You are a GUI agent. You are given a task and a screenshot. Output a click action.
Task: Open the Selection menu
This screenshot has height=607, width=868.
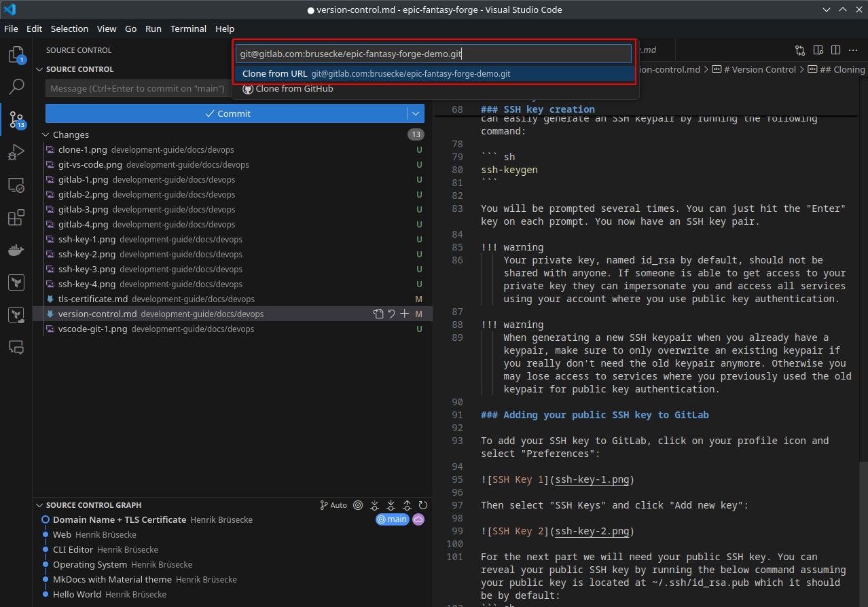pyautogui.click(x=69, y=29)
